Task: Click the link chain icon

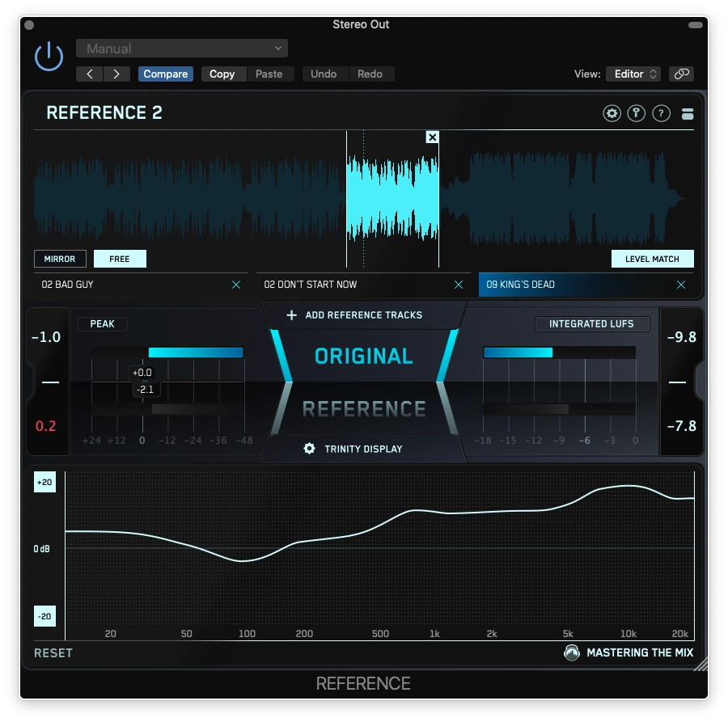Action: pos(681,74)
